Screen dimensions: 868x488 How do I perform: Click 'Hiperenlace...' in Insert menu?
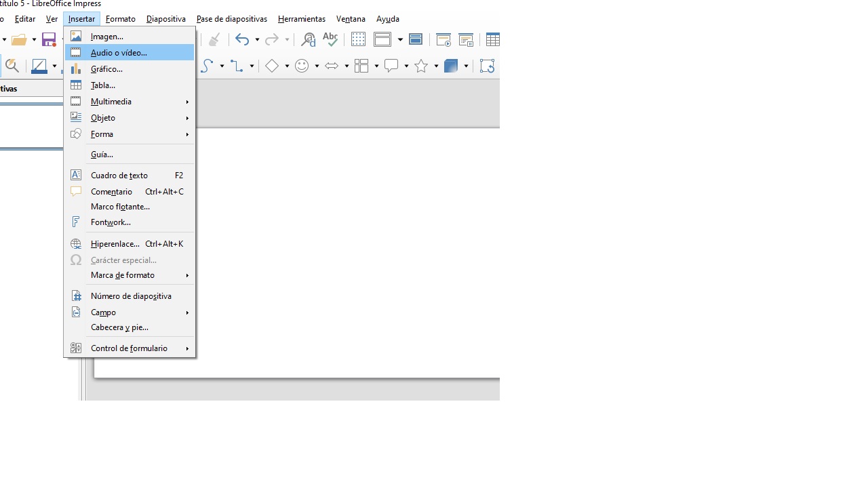tap(115, 244)
